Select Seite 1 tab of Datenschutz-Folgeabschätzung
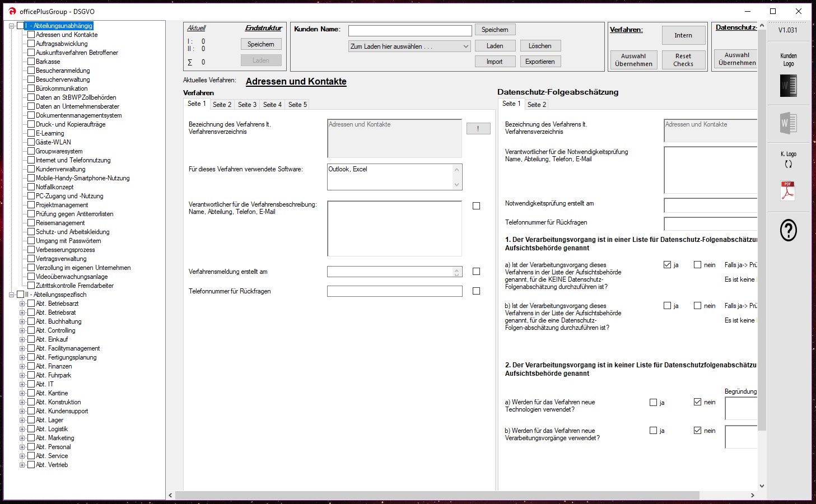 (511, 104)
